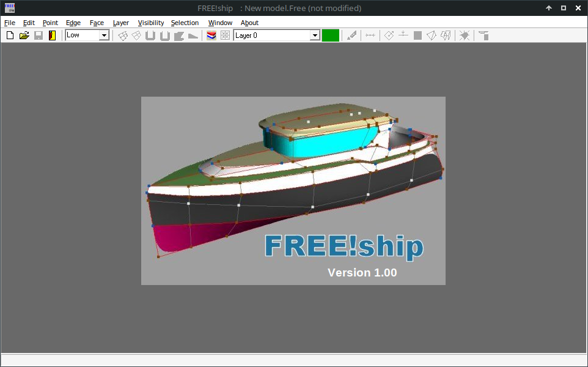This screenshot has width=588, height=367.
Task: Click the edge with points icon
Action: [370, 35]
